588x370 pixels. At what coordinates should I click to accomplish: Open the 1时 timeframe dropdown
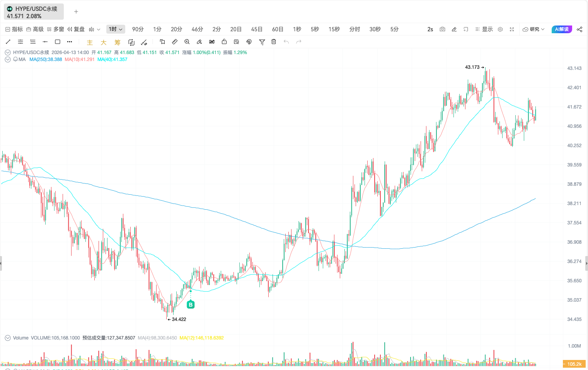pos(116,29)
